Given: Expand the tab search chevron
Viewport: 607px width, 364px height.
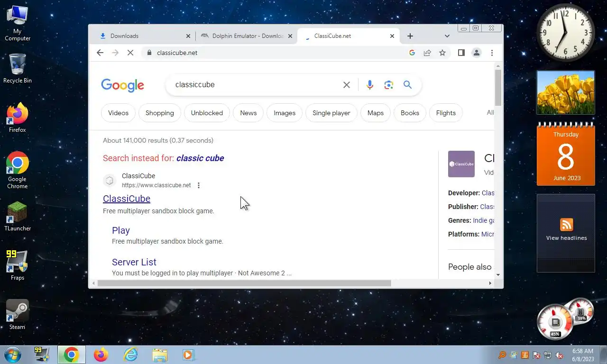Looking at the screenshot, I should (x=447, y=36).
